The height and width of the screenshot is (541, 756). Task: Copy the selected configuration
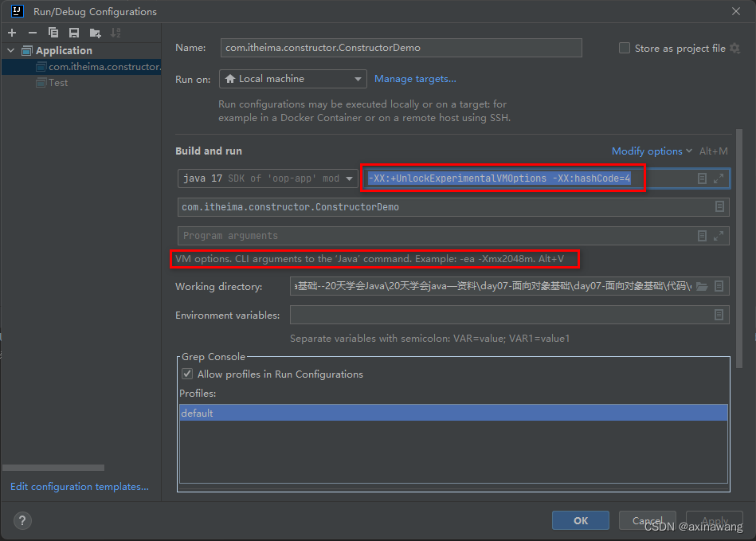click(x=53, y=33)
